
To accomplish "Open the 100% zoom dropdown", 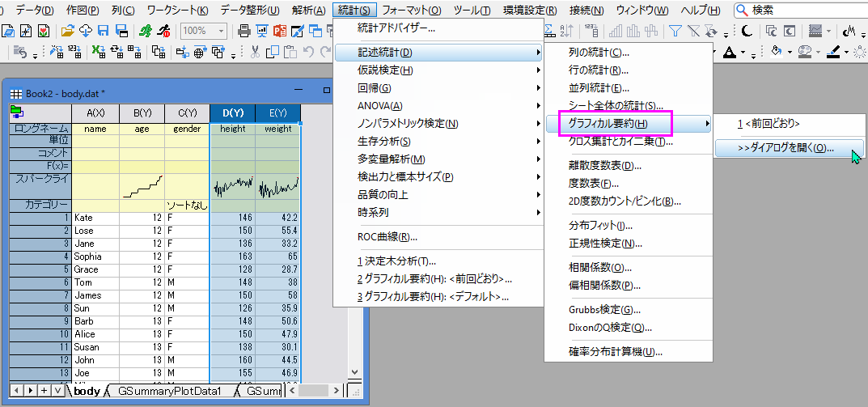I will (218, 31).
